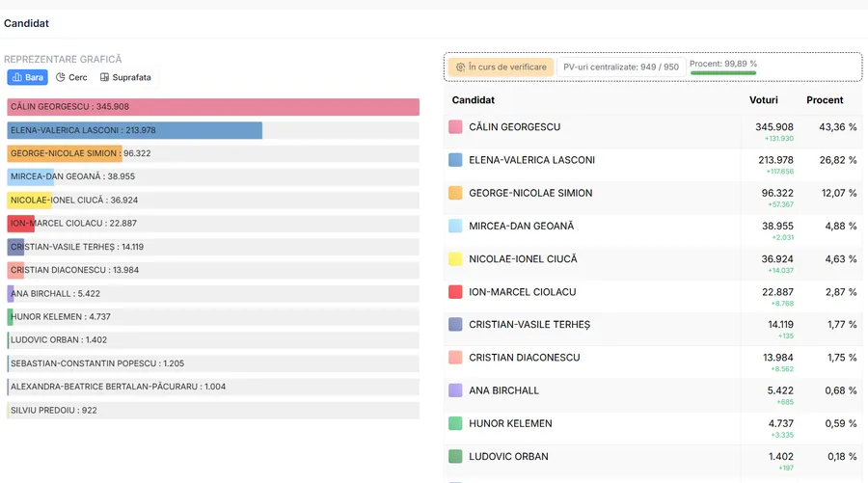The height and width of the screenshot is (483, 868).
Task: Click Călin Georgescu's pink color swatch
Action: click(455, 127)
